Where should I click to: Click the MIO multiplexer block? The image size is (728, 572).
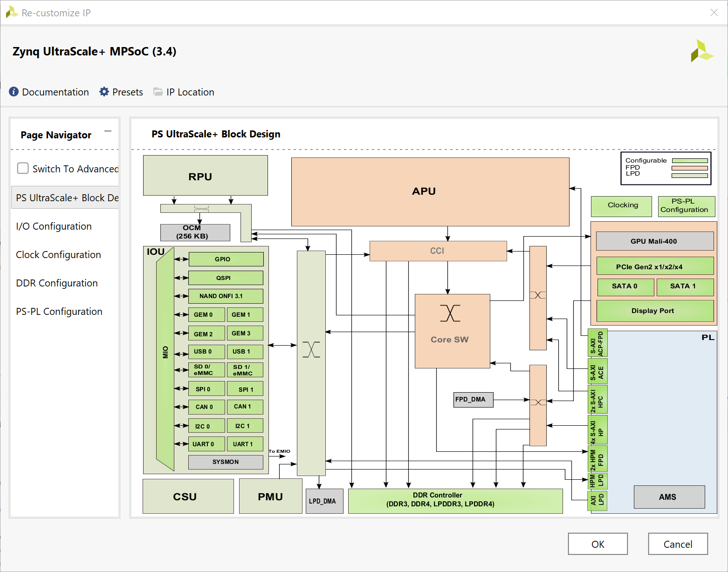[165, 359]
